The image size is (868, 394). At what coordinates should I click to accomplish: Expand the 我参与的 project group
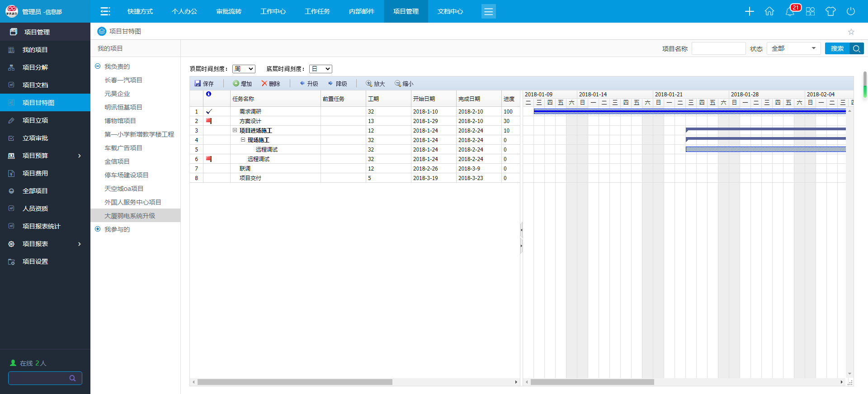[x=98, y=229]
